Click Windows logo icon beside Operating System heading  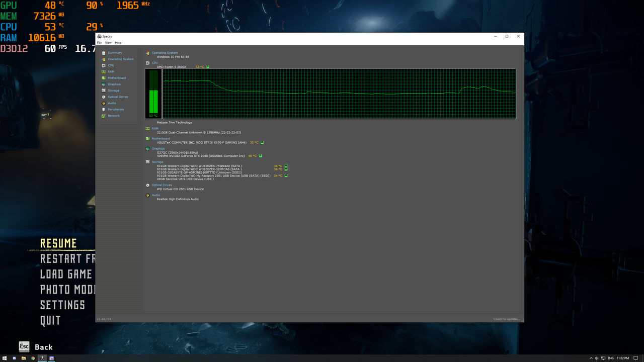(x=147, y=53)
